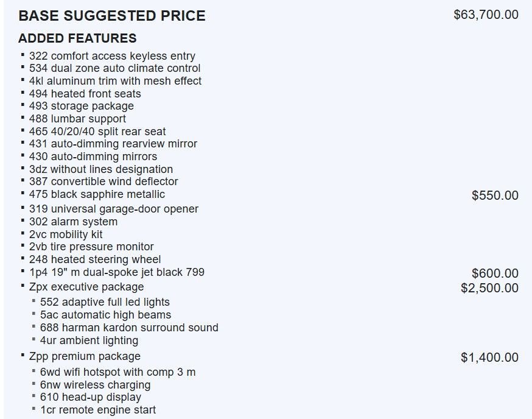Click the Added Features heading
This screenshot has height=419, width=532.
point(77,38)
